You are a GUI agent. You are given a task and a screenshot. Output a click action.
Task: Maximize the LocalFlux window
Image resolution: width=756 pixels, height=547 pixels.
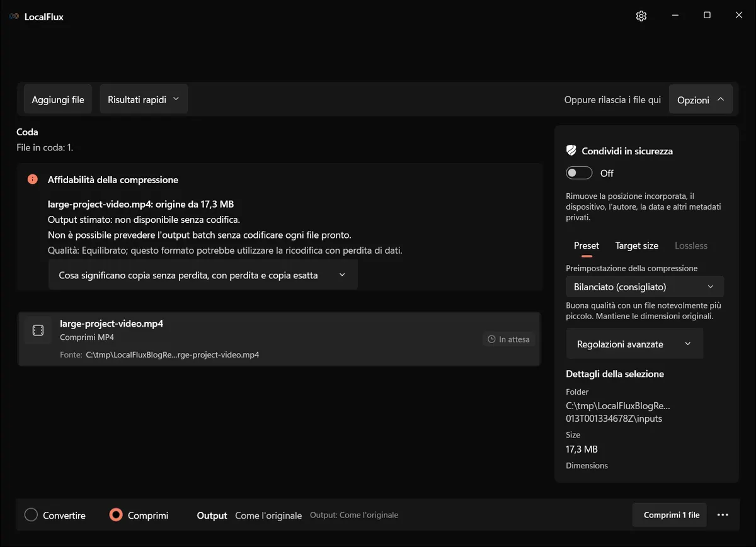[707, 16]
